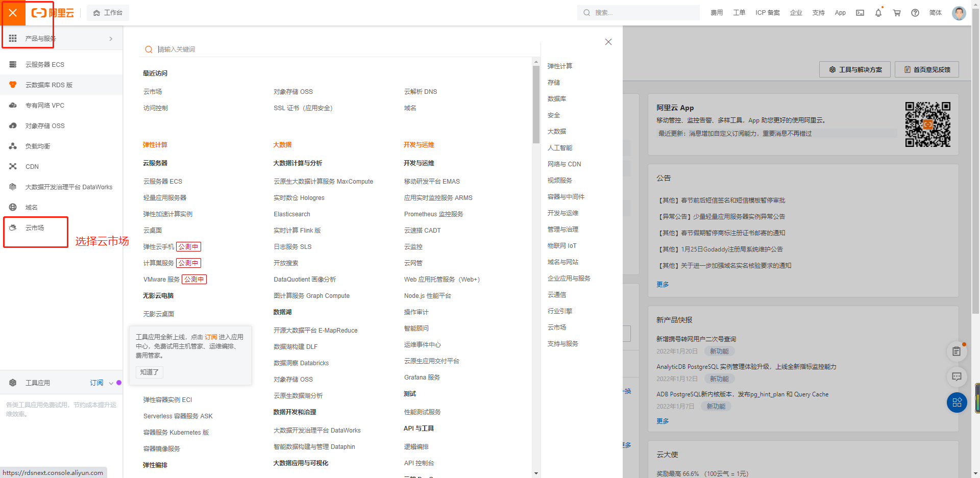Jump to 物联网 IoT category
Viewport: 980px width, 478px height.
pos(562,246)
